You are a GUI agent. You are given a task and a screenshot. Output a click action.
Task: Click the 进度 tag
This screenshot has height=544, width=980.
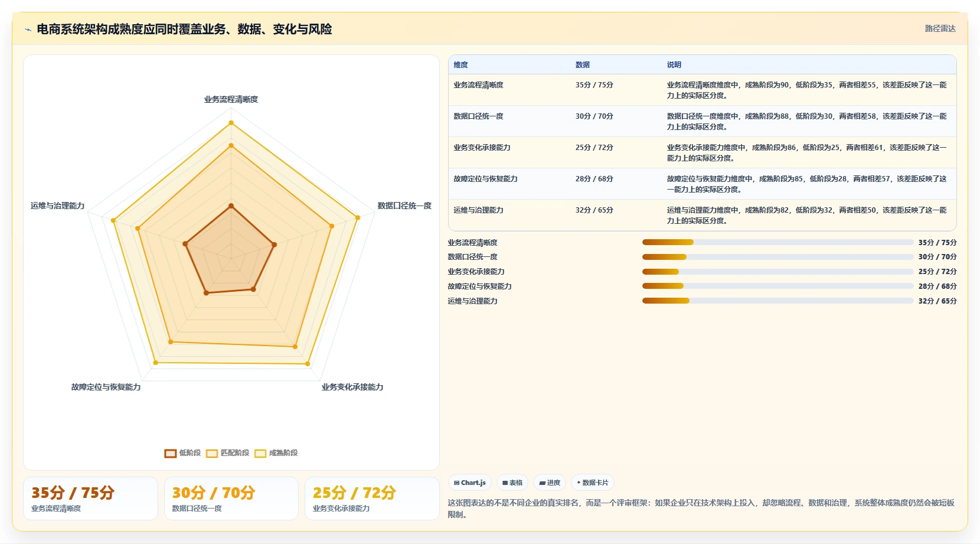[550, 483]
